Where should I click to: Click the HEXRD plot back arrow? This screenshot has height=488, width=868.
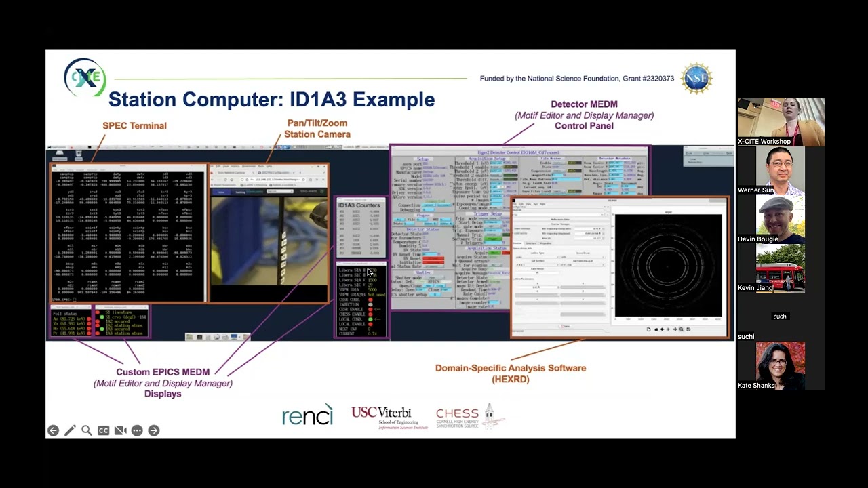[x=662, y=329]
